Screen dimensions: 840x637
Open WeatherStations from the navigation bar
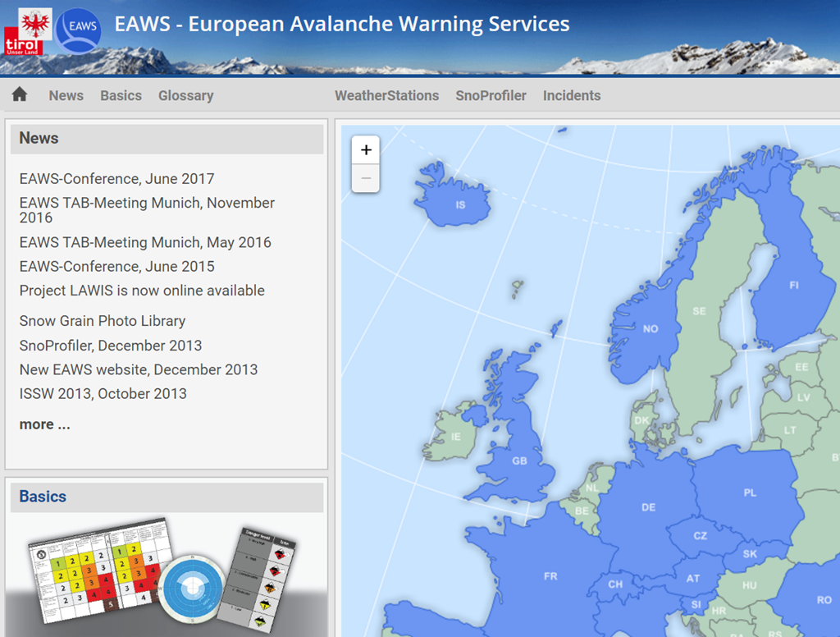(386, 95)
